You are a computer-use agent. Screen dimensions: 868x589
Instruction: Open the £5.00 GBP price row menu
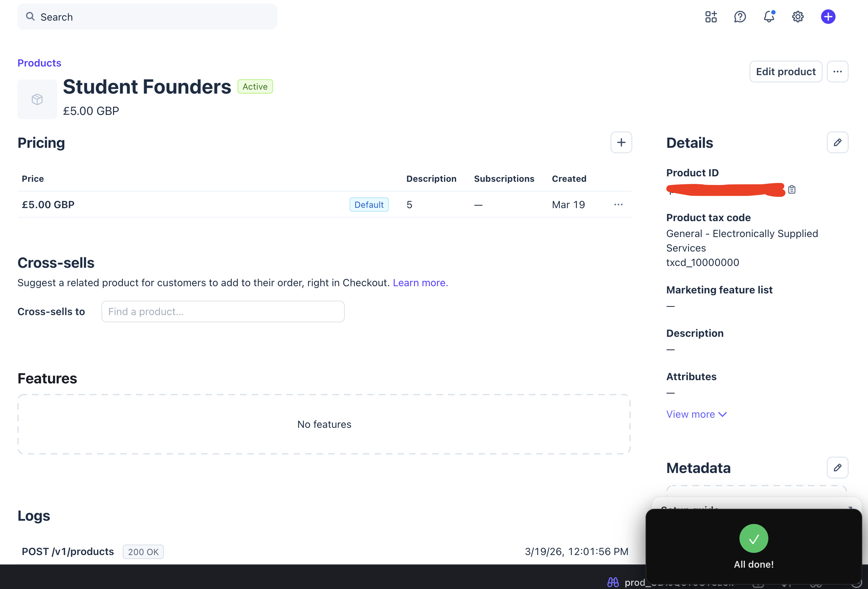tap(618, 205)
